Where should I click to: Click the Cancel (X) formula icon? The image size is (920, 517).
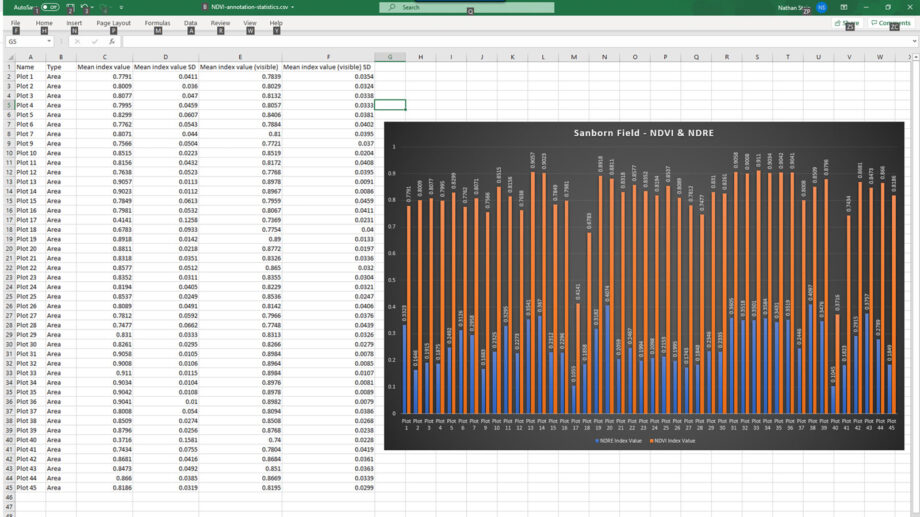click(77, 42)
